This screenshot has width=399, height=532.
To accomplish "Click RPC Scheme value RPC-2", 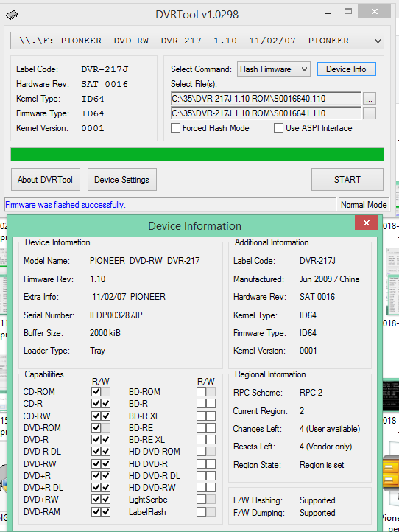I will click(311, 393).
